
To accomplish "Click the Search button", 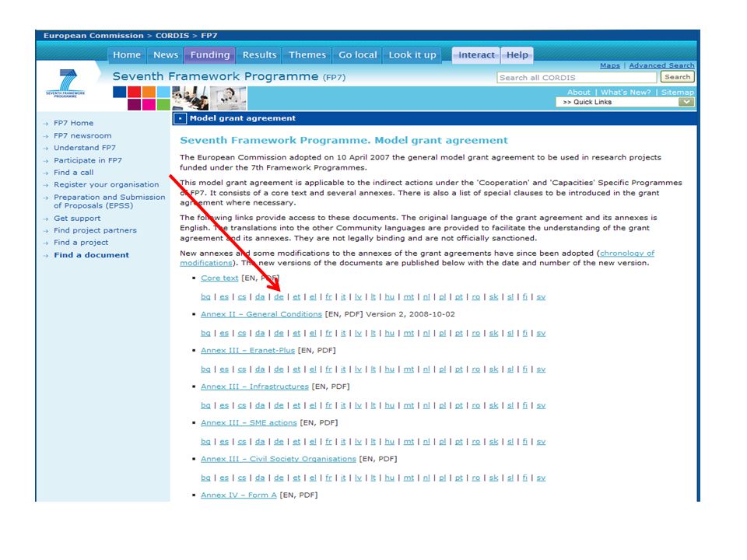I will click(x=677, y=77).
